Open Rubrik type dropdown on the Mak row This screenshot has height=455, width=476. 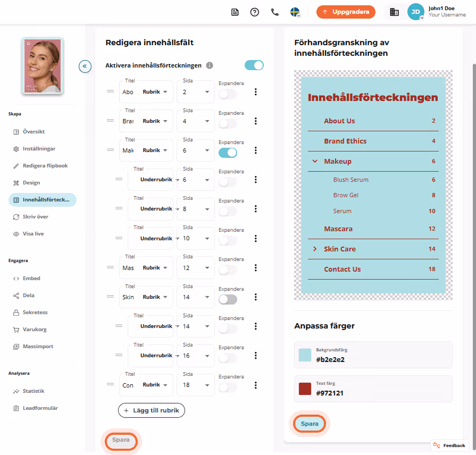155,150
